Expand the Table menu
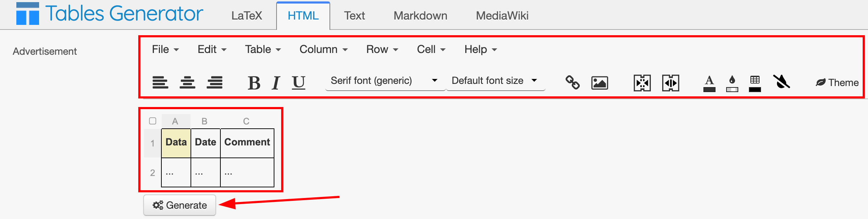 (263, 49)
